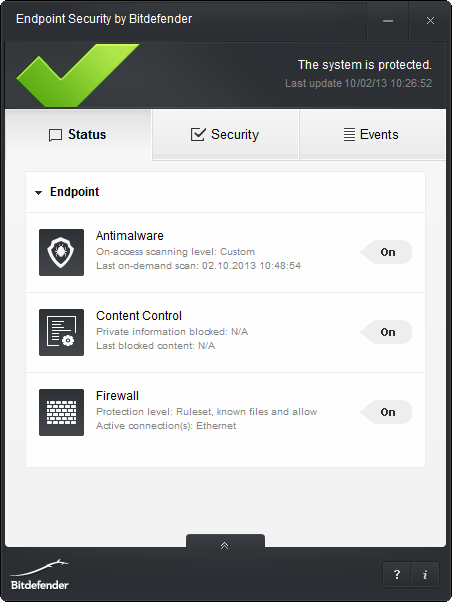Minimize the Endpoint Security window

(x=388, y=20)
